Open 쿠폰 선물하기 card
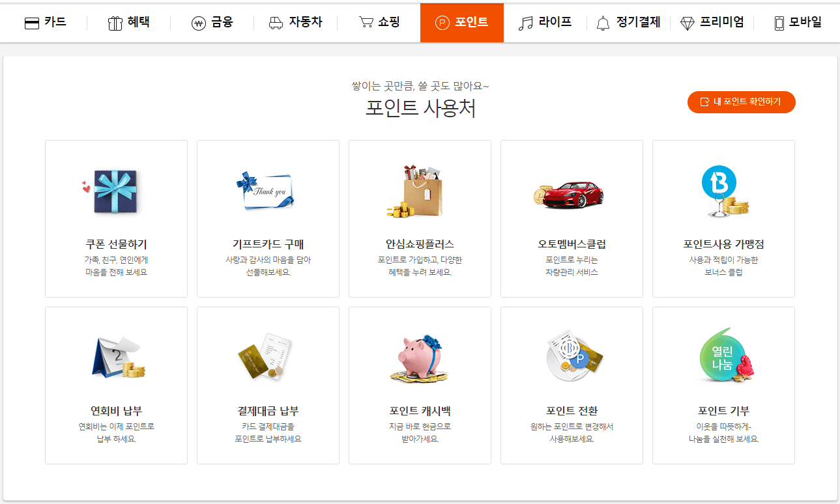The image size is (840, 504). tap(116, 218)
